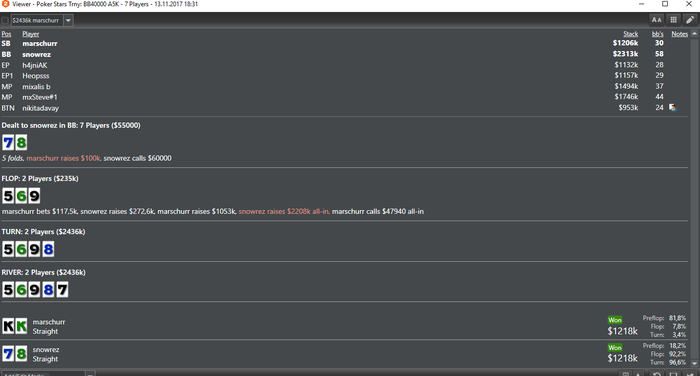
Task: Select player nikitadavay on the BTN
Action: 41,108
